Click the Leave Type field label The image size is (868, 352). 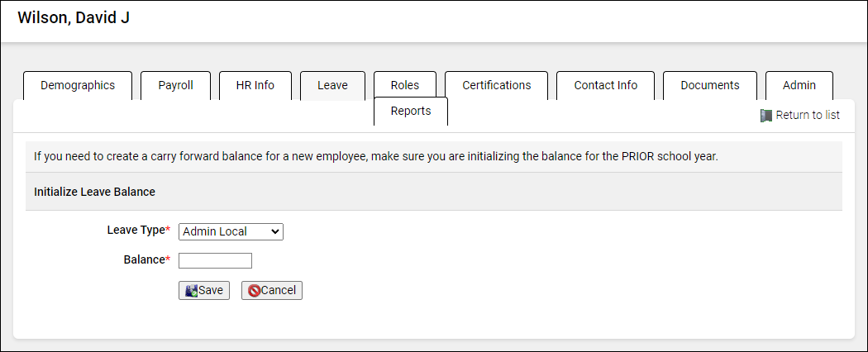[x=136, y=231]
